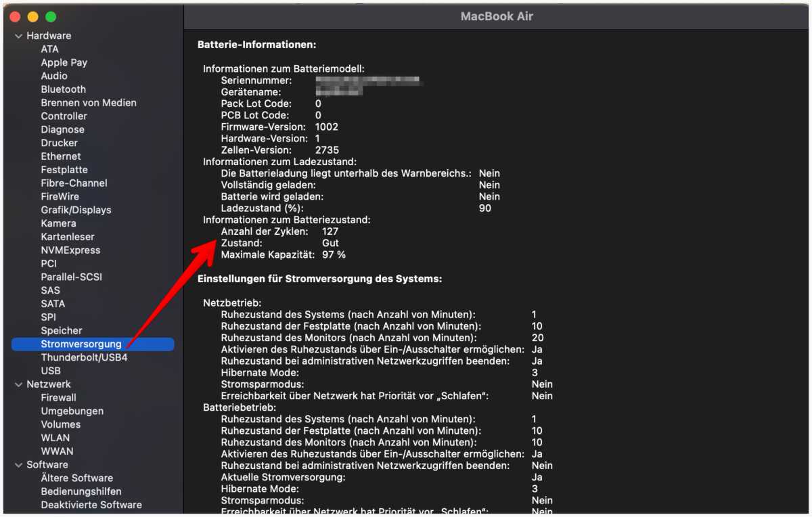Select Apple Pay in the sidebar
This screenshot has height=517, width=812.
64,62
